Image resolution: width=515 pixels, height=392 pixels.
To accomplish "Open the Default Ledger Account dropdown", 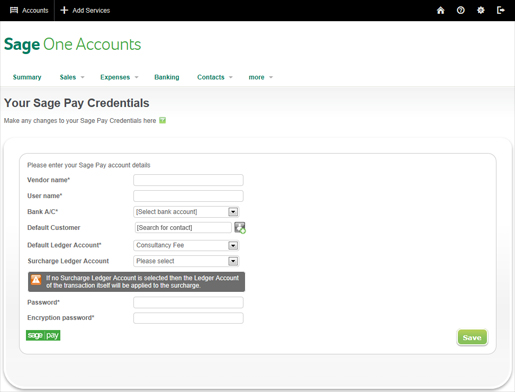I will tap(186, 245).
